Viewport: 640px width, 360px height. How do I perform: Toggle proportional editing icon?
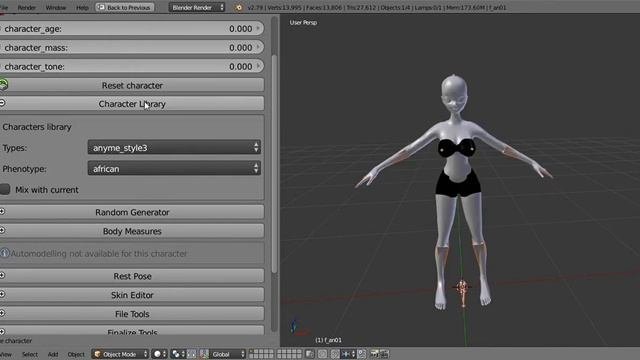click(x=322, y=354)
